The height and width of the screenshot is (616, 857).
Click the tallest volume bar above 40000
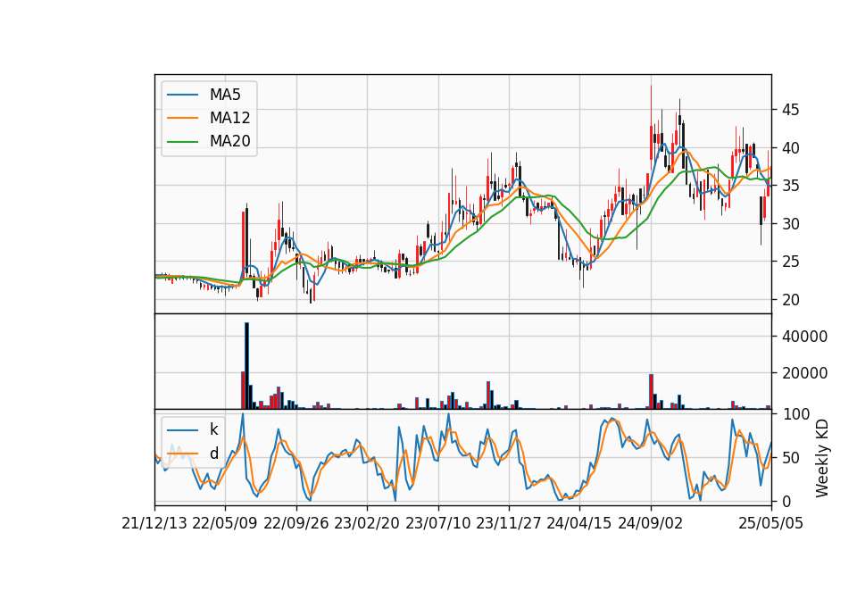pyautogui.click(x=246, y=366)
